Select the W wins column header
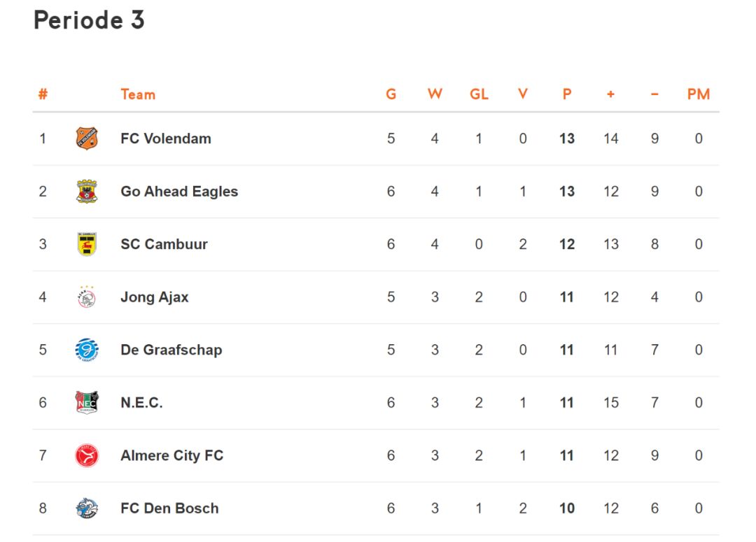Viewport: 756px width, 542px height. [x=435, y=94]
